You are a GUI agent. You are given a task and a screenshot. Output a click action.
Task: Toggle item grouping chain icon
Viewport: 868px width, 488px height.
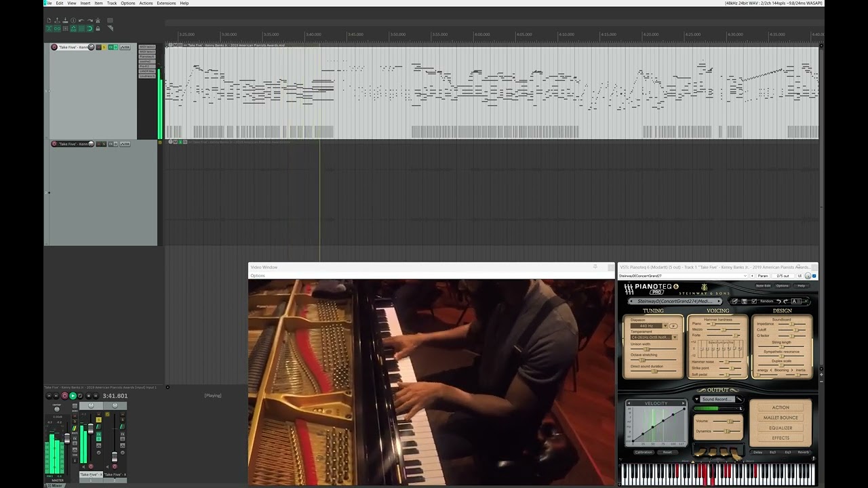[57, 28]
